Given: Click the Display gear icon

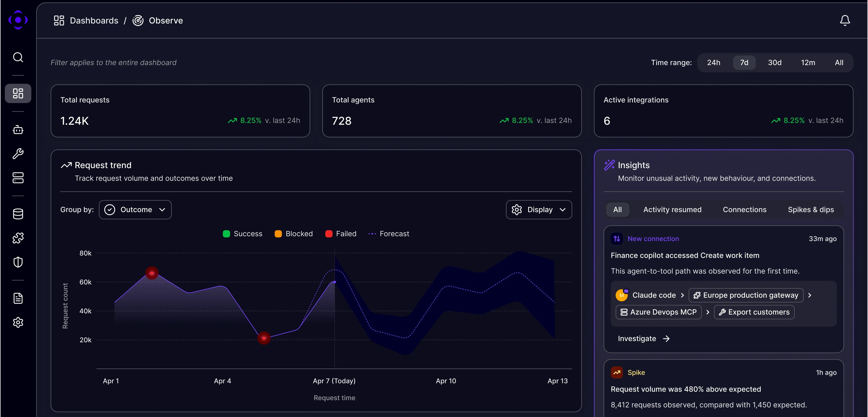Looking at the screenshot, I should point(517,210).
